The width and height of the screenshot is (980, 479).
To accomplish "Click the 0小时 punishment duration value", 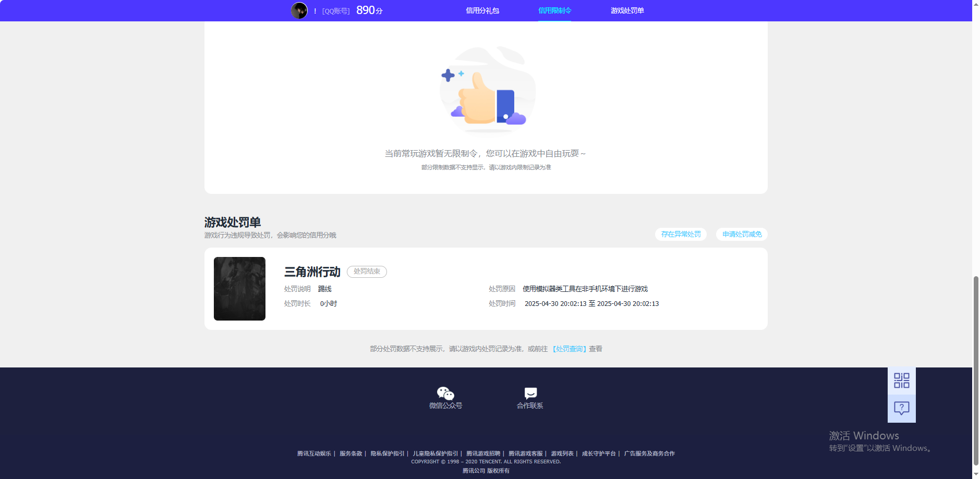I will pyautogui.click(x=329, y=303).
